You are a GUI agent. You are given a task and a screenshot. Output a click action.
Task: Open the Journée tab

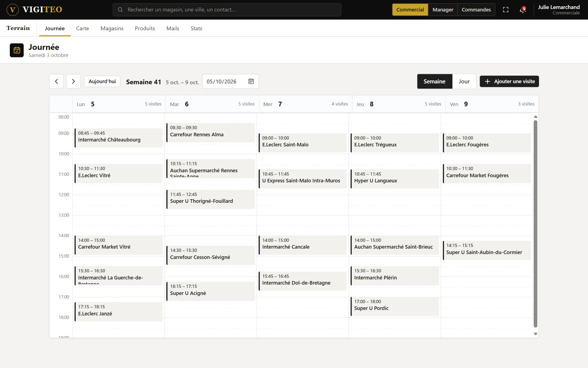pos(55,28)
